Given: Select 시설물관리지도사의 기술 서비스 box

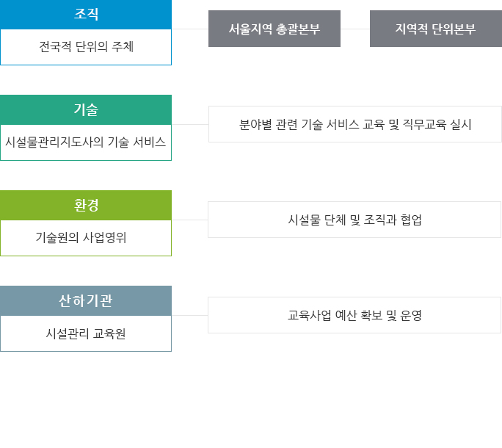Looking at the screenshot, I should (x=86, y=142).
